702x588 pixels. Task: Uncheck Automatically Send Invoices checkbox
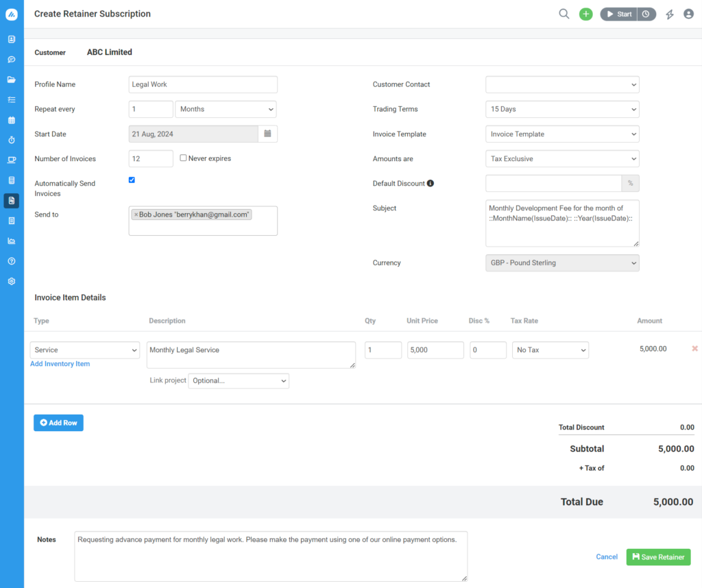tap(132, 180)
